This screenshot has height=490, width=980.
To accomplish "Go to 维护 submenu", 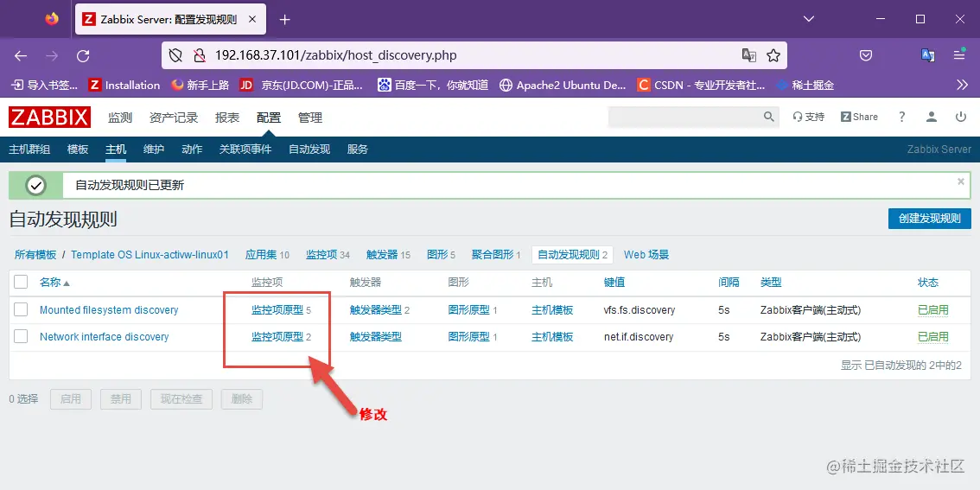I will (154, 150).
